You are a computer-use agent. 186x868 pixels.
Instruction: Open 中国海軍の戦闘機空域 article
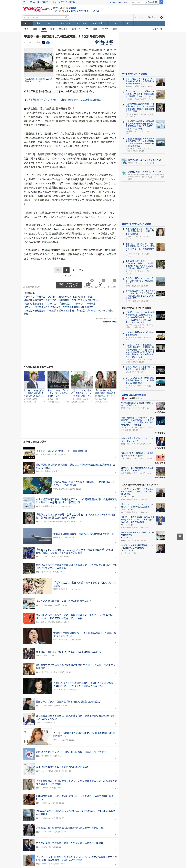(x=84, y=534)
